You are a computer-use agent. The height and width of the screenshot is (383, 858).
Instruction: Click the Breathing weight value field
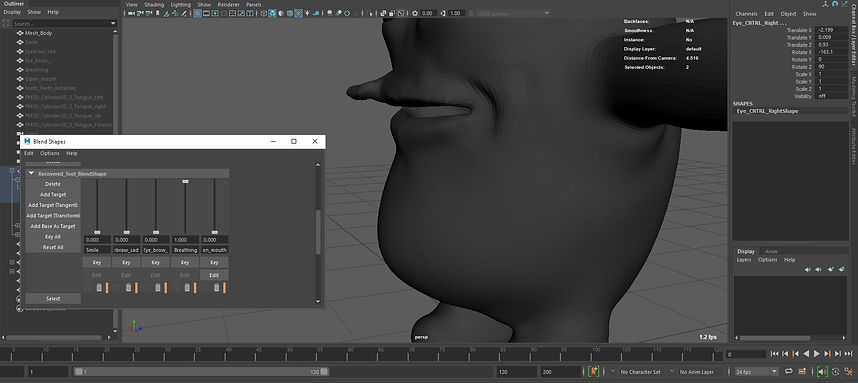185,240
